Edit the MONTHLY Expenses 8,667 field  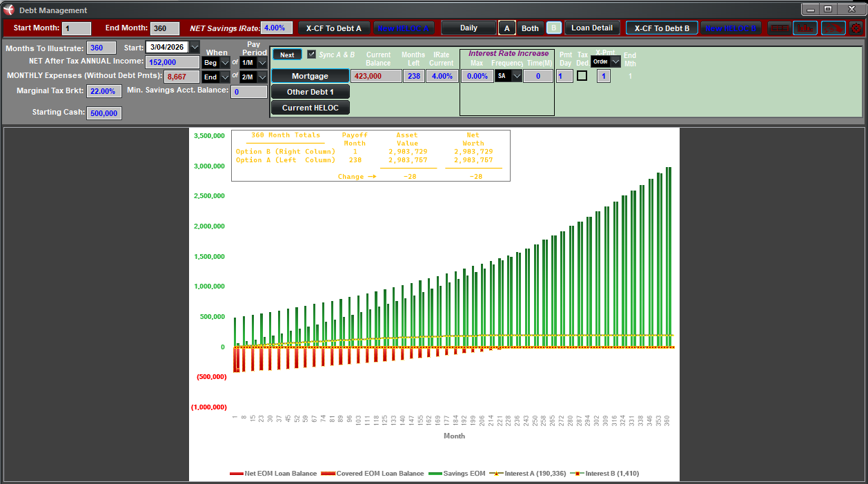pyautogui.click(x=182, y=77)
